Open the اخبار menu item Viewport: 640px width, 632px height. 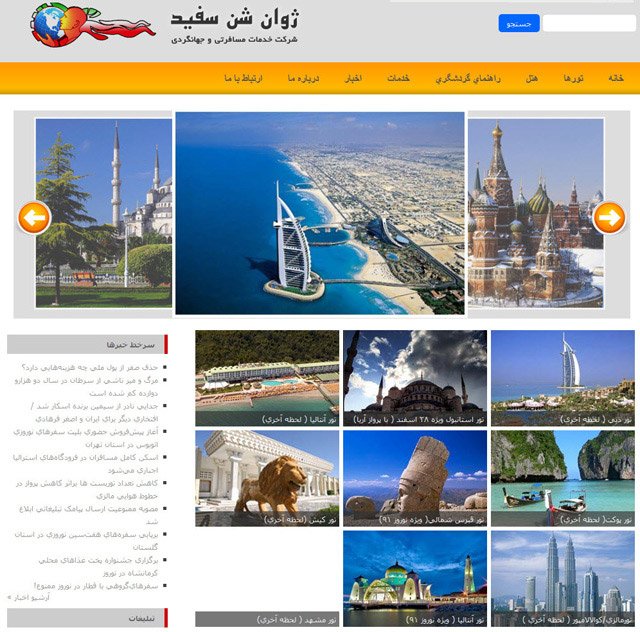point(353,78)
